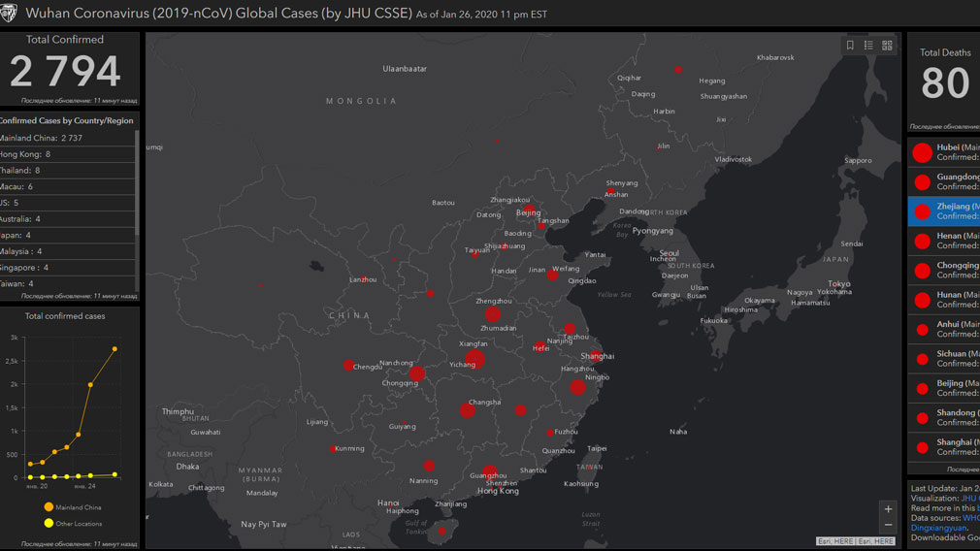
Task: Select the Henan entry in the right list
Action: [x=944, y=241]
